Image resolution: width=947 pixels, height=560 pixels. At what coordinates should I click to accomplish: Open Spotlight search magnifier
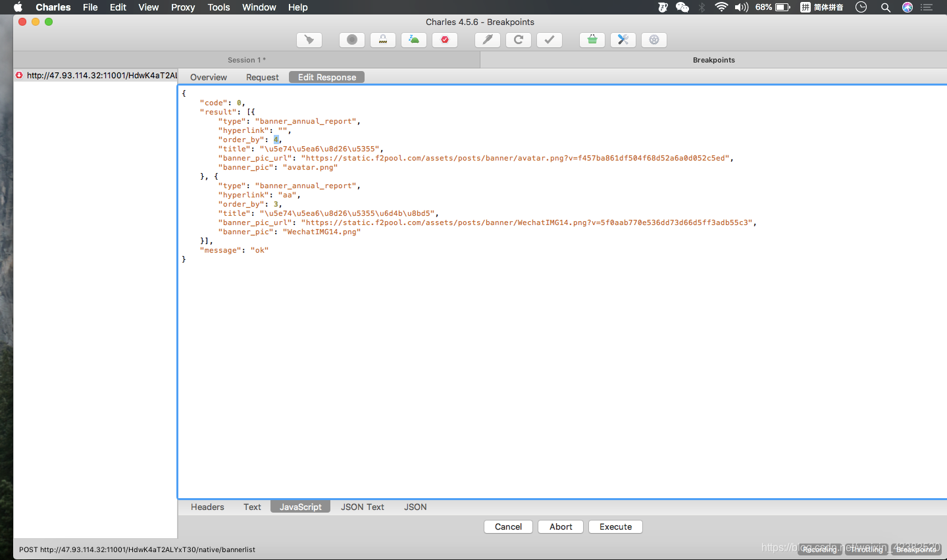coord(886,7)
